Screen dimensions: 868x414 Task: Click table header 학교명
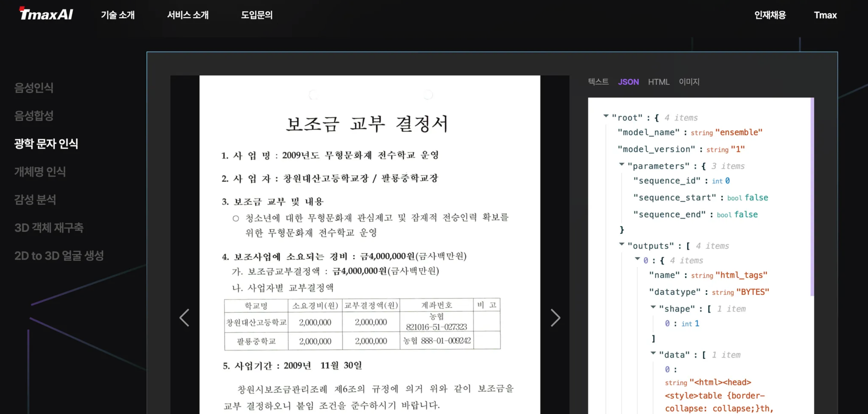tap(256, 305)
